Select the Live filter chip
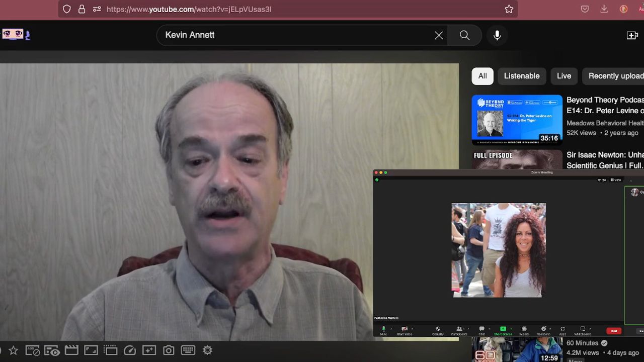This screenshot has height=362, width=644. click(x=563, y=76)
